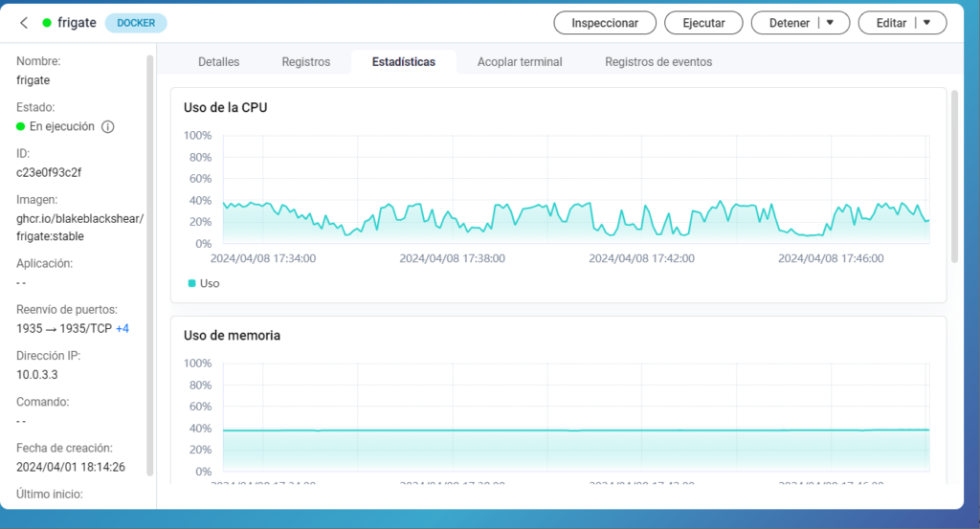
Task: Switch to the Detalles tab
Action: tap(218, 62)
